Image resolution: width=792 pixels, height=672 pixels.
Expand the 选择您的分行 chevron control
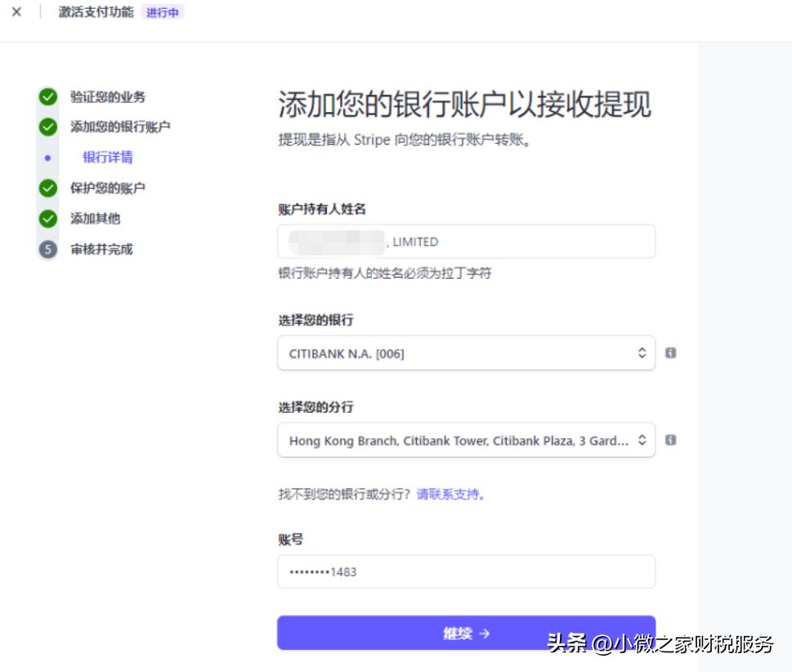[x=642, y=441]
